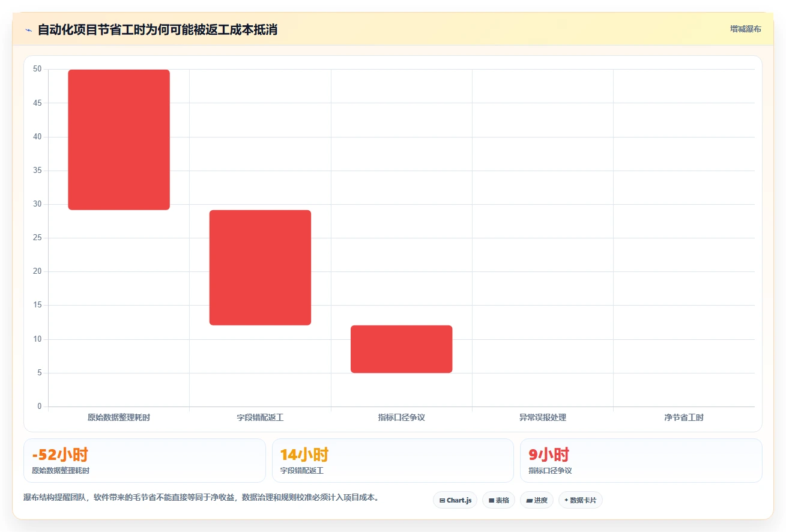This screenshot has height=532, width=786.
Task: Click the red bar for 原始数据整理耗时
Action: click(119, 140)
